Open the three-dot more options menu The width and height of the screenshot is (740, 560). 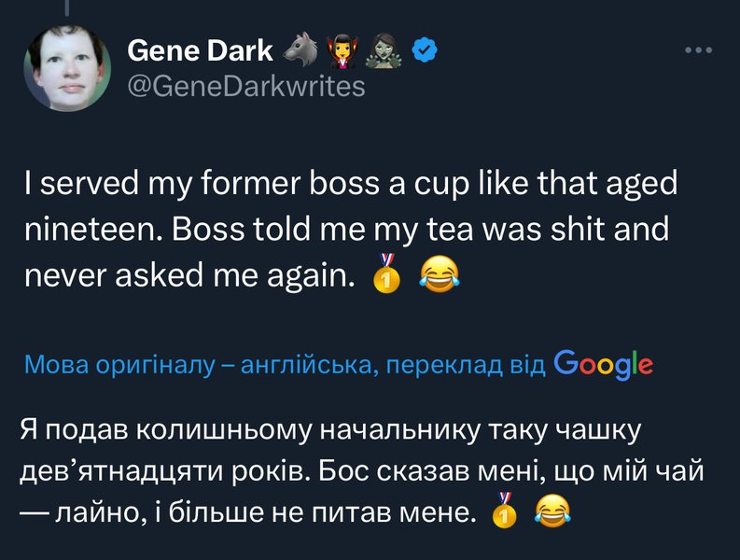point(698,49)
